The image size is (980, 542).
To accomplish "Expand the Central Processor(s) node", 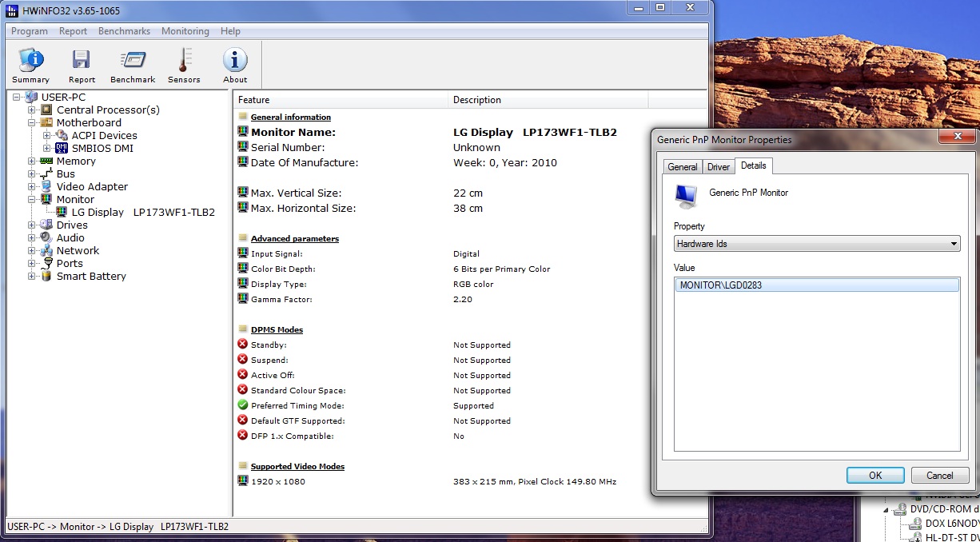I will pyautogui.click(x=32, y=110).
